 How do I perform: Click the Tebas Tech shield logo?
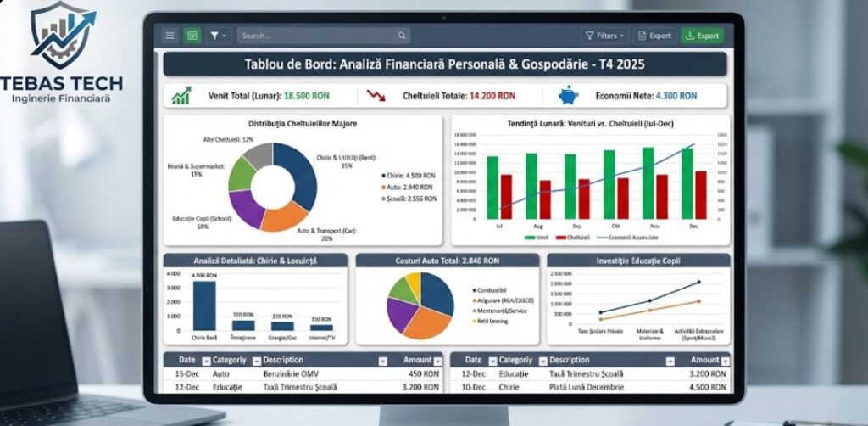pos(63,35)
